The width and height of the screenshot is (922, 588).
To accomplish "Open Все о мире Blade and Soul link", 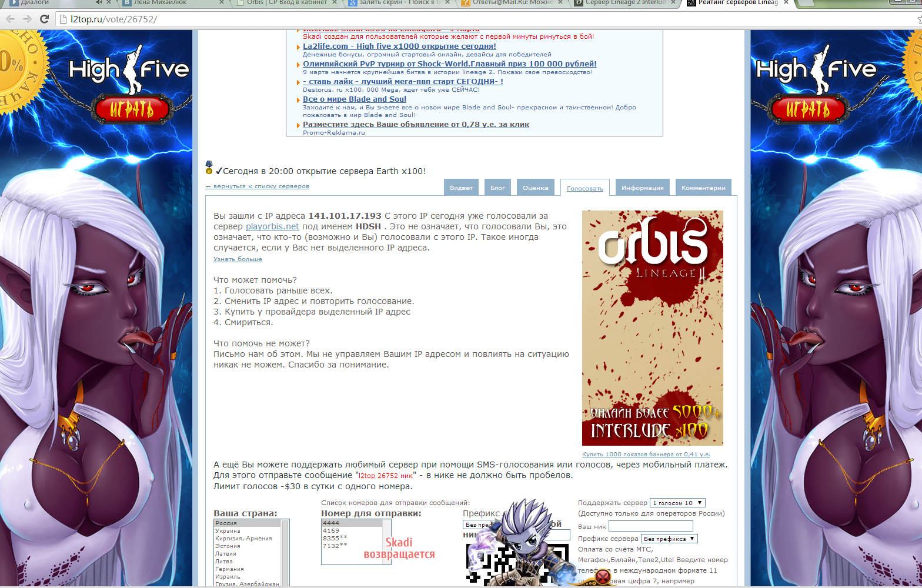I will 355,99.
